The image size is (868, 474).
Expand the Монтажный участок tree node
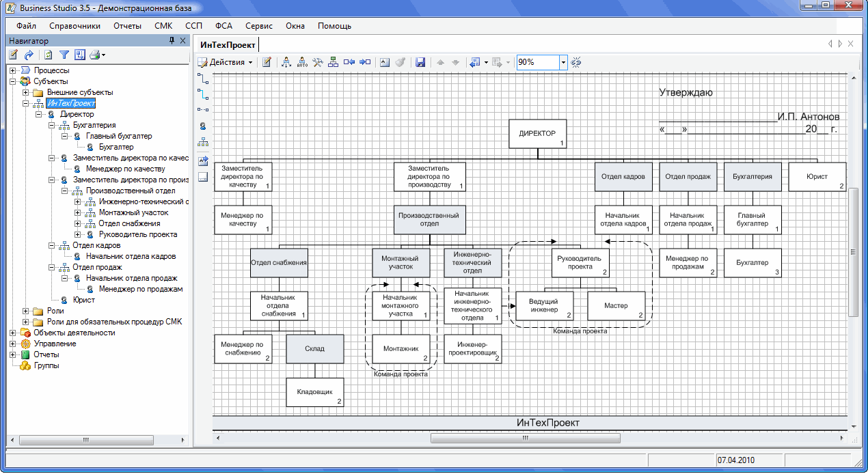(x=77, y=212)
